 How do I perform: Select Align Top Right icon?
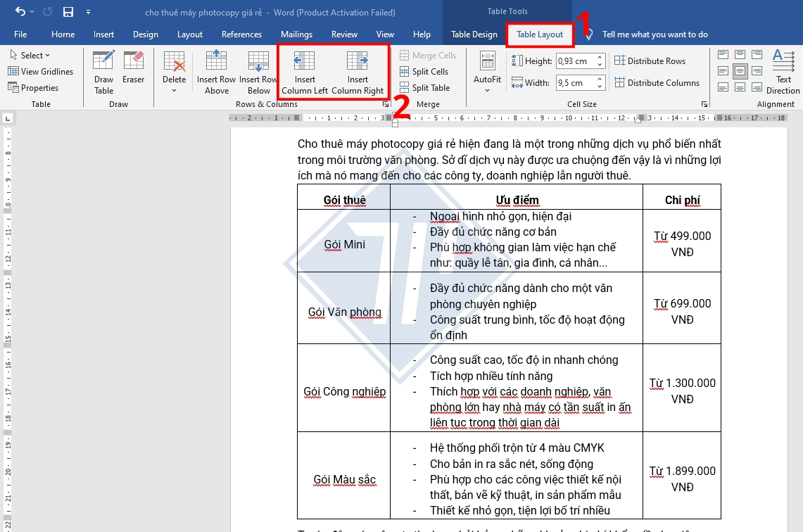757,55
